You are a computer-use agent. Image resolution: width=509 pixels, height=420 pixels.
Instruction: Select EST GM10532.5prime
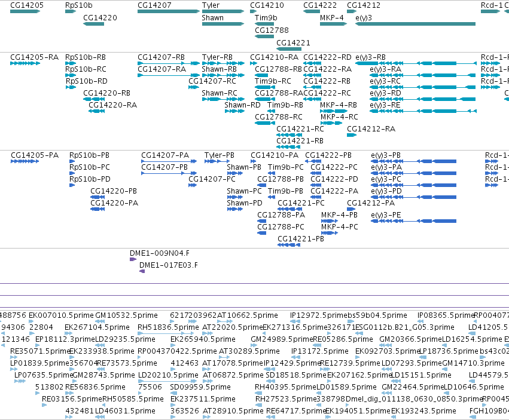click(126, 315)
